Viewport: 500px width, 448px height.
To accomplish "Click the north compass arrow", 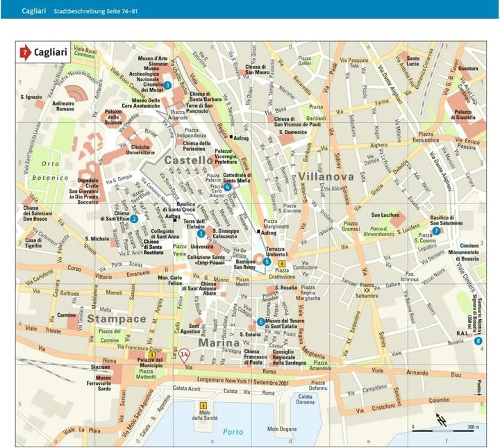I will pos(442,420).
